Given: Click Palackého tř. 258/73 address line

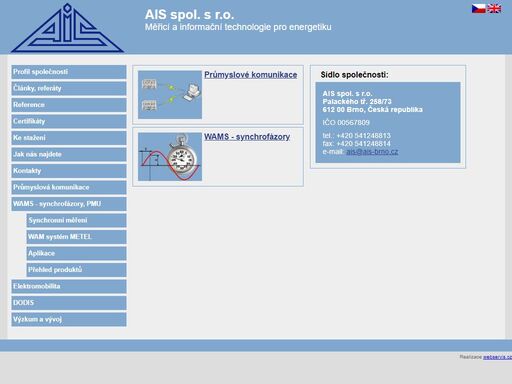Looking at the screenshot, I should (x=357, y=102).
